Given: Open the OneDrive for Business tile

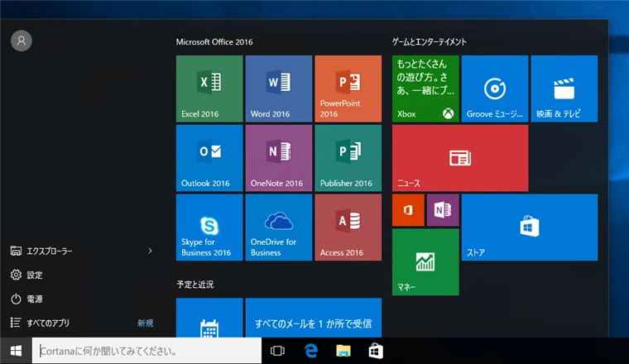Looking at the screenshot, I should (279, 227).
